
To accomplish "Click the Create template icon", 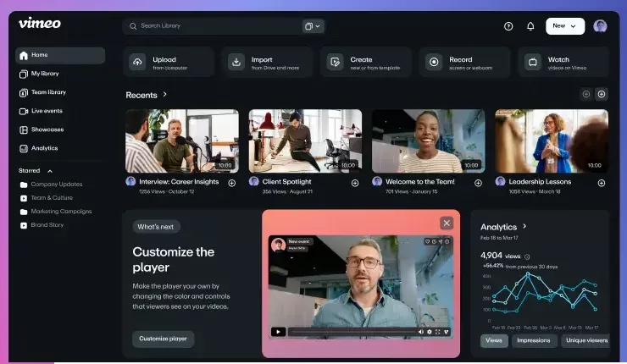I will [x=335, y=62].
